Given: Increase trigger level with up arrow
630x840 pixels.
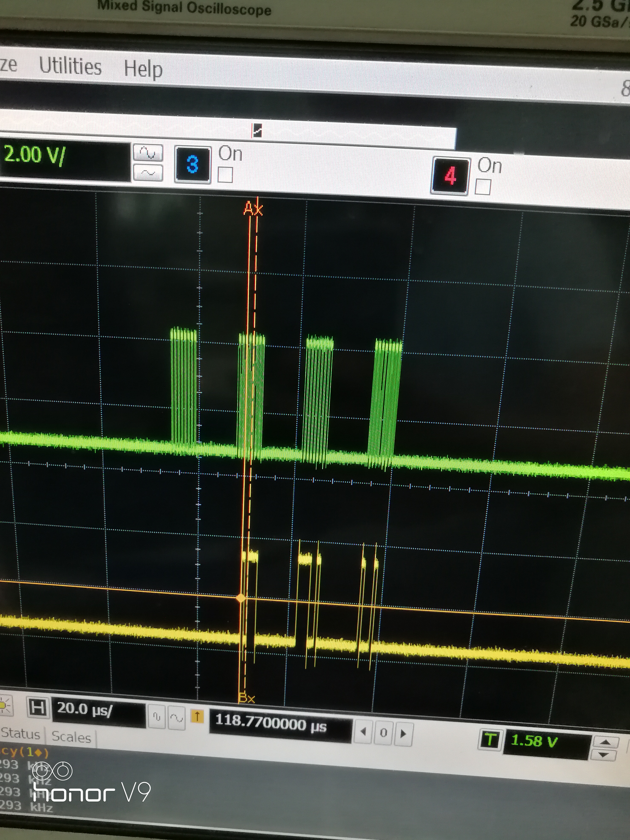Looking at the screenshot, I should [605, 742].
